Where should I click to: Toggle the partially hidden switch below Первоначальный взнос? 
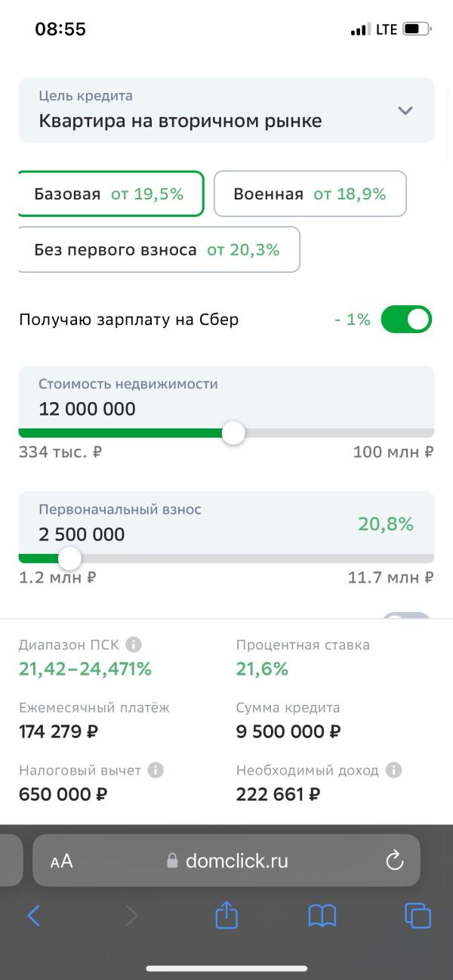click(x=406, y=616)
